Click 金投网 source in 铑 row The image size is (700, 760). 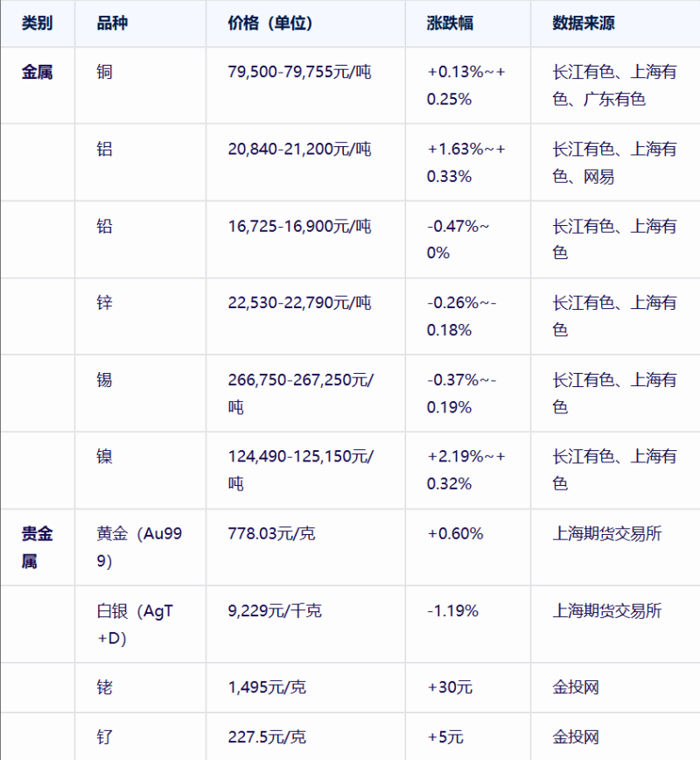click(x=576, y=687)
